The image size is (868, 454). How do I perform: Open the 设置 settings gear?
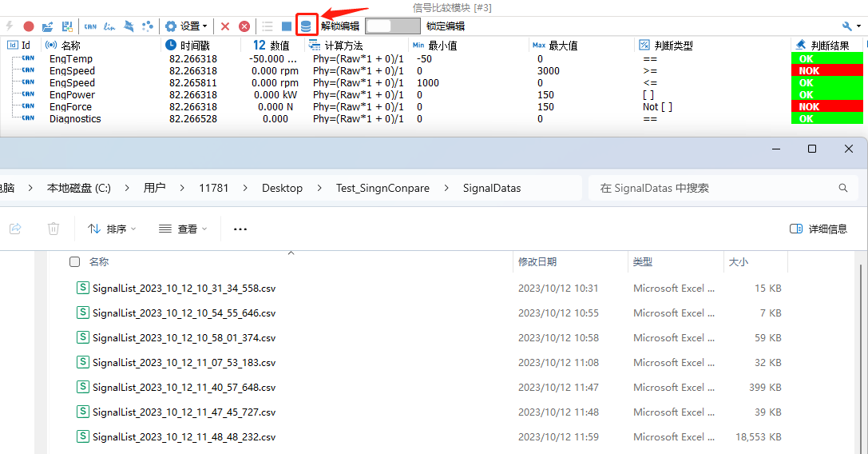(171, 26)
